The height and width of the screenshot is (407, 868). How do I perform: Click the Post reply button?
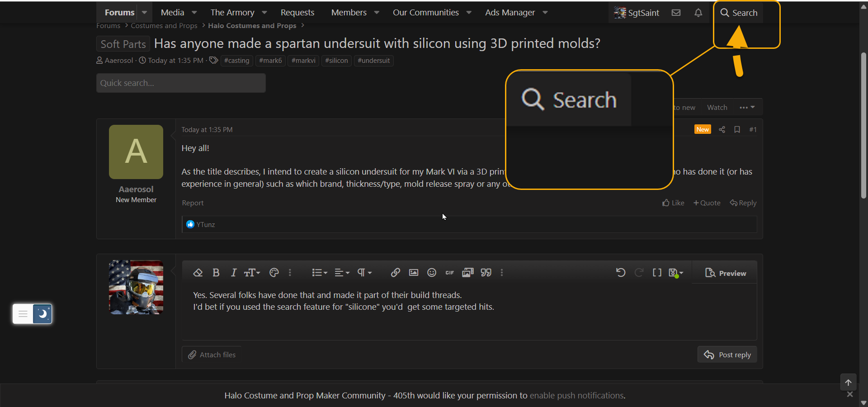coord(727,355)
